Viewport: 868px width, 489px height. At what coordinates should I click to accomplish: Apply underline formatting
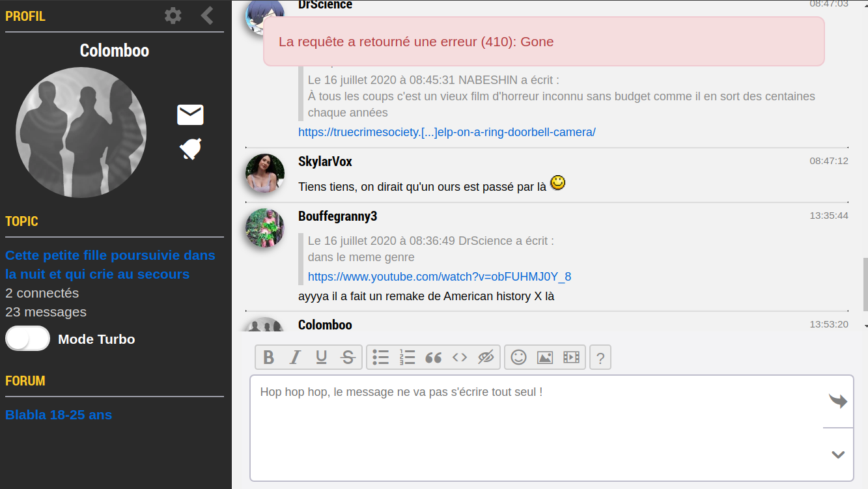pos(321,357)
